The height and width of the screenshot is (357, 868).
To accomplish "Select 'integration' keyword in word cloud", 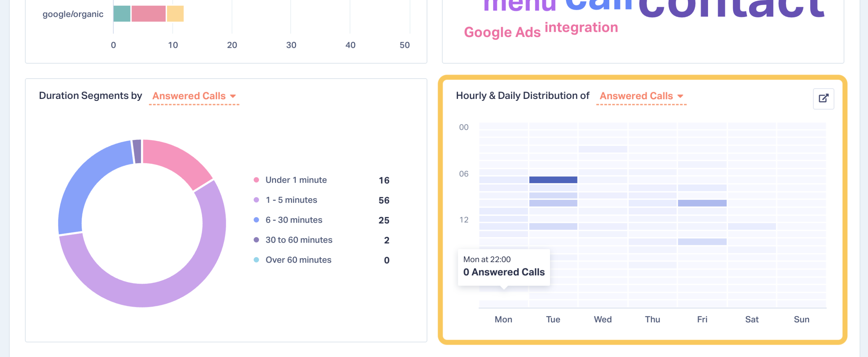I will tap(581, 28).
